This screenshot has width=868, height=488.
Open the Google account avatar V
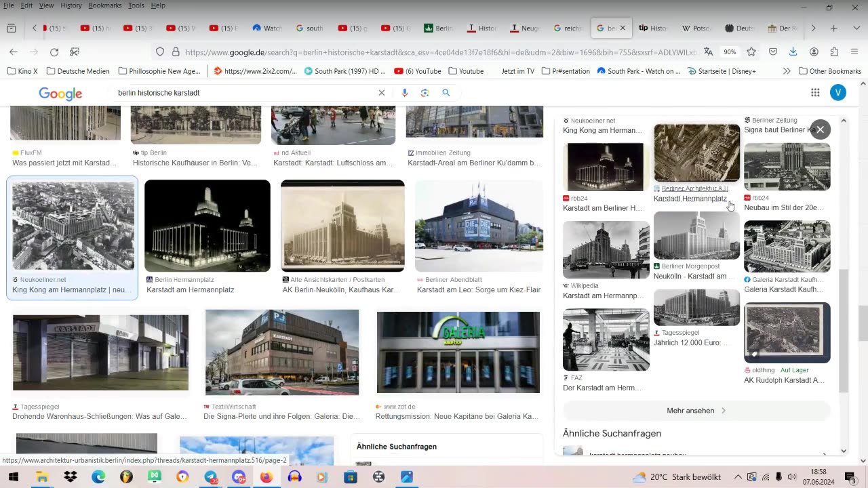[838, 93]
